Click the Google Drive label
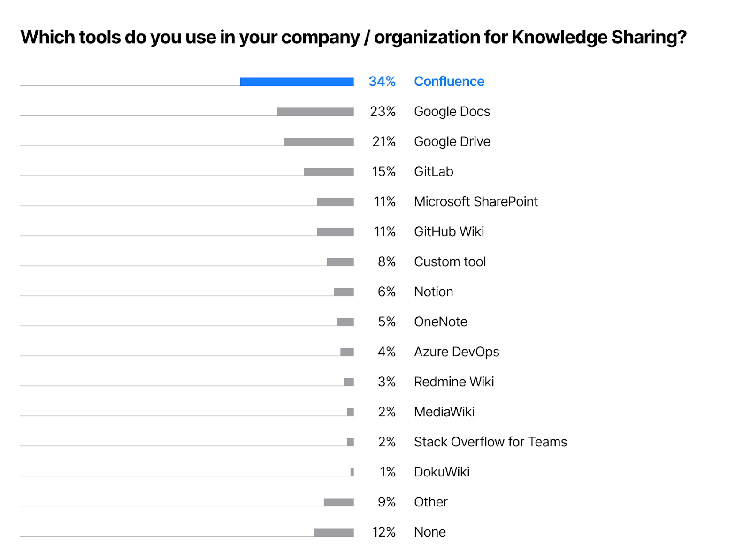Screen dimensions: 751x560 tap(452, 142)
